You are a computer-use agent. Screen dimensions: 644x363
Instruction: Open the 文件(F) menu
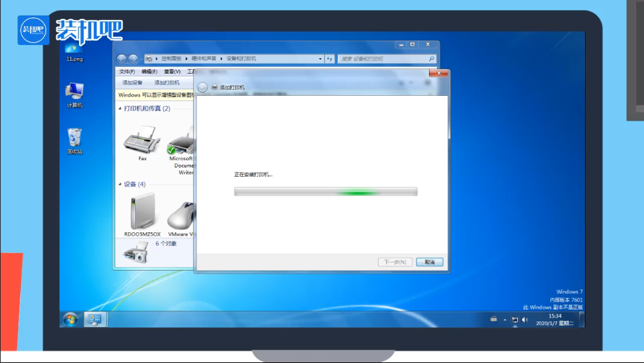pos(127,72)
